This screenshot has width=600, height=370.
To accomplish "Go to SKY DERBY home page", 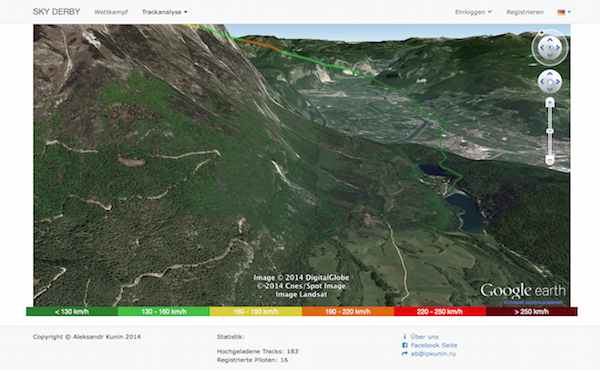I will click(x=57, y=12).
